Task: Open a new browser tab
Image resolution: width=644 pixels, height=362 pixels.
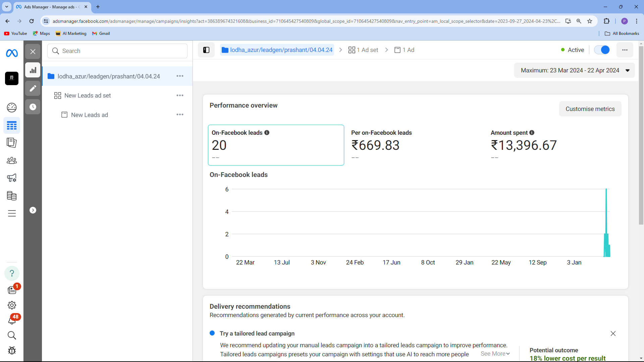Action: pos(98,7)
